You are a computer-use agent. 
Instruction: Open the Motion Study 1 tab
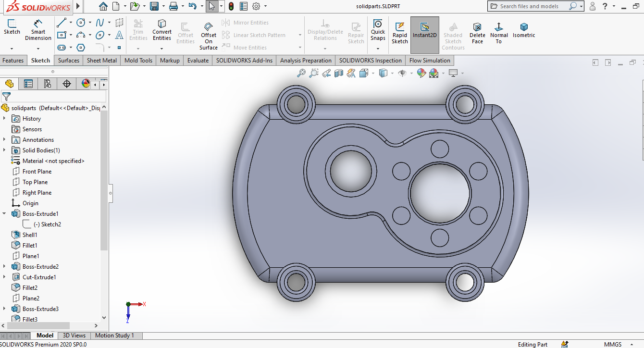point(114,336)
